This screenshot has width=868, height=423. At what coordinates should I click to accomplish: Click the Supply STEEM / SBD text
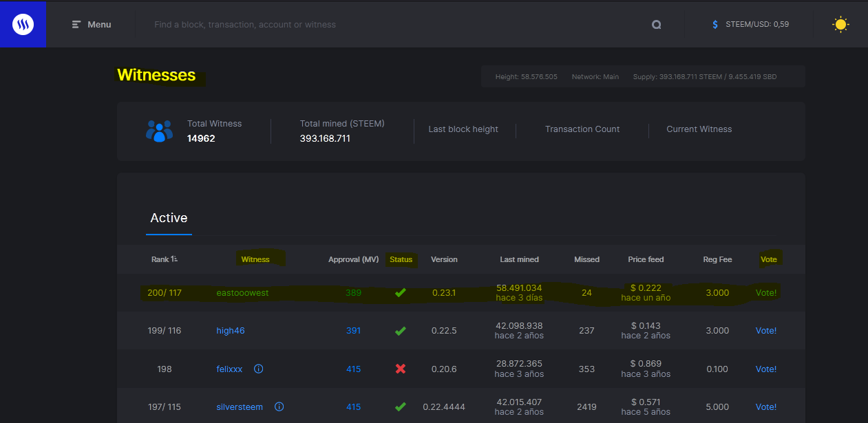704,77
